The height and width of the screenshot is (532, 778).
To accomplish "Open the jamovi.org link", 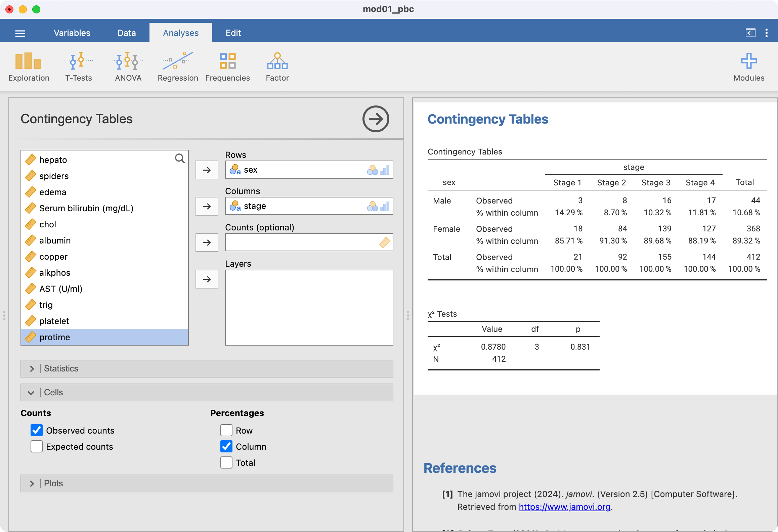I will tap(564, 507).
